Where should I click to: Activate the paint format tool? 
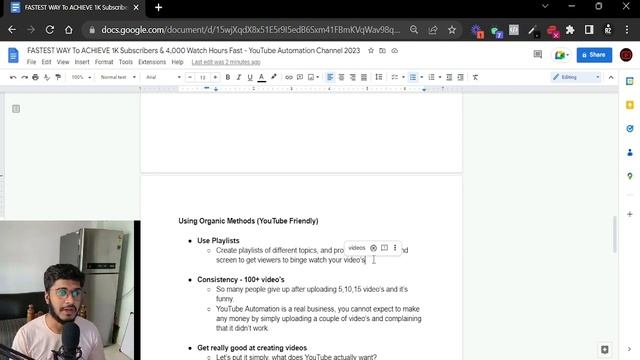(x=58, y=77)
